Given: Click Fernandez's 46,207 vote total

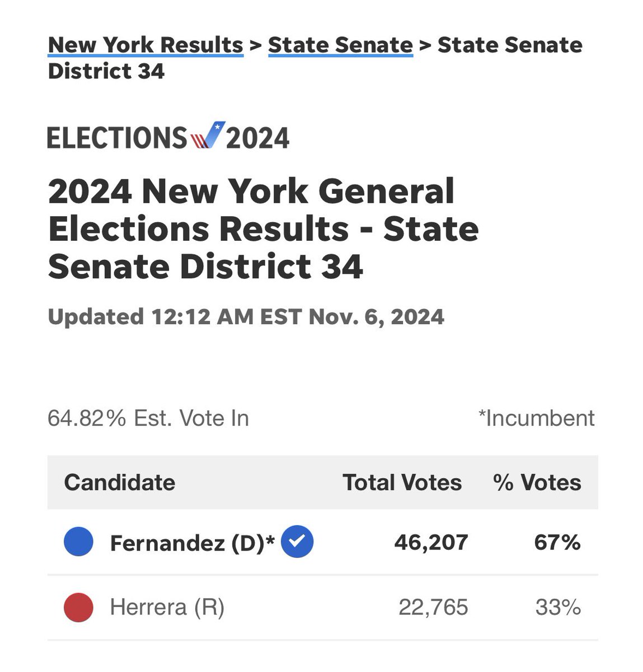Looking at the screenshot, I should (x=431, y=542).
